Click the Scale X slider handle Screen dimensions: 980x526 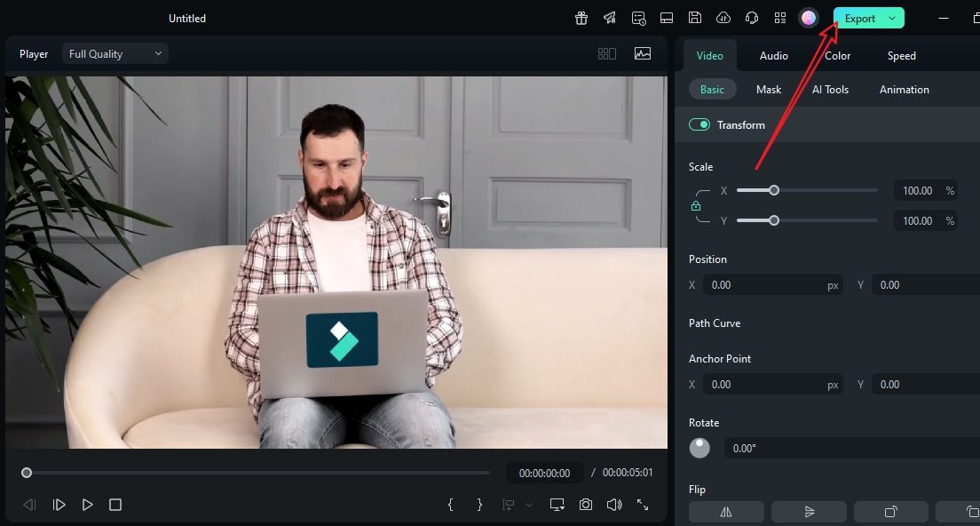point(774,190)
